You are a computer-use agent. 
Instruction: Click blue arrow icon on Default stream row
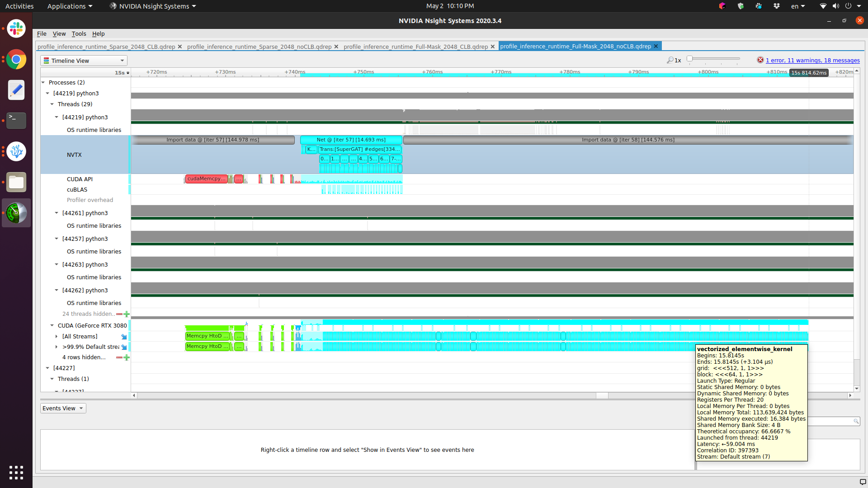click(x=124, y=347)
